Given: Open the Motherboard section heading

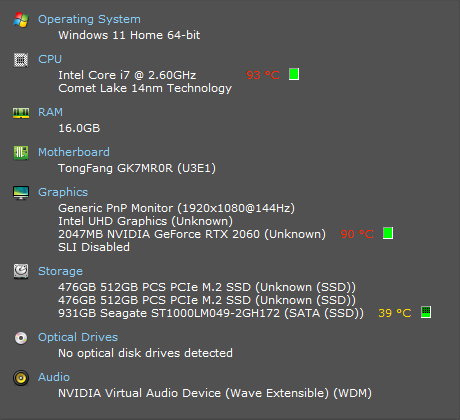Looking at the screenshot, I should point(74,152).
